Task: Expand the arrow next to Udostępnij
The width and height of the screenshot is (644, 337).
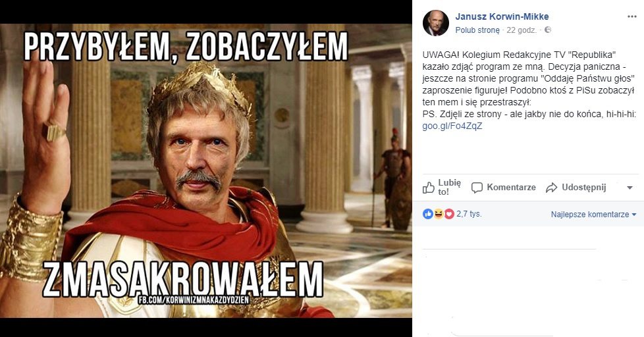Action: [x=630, y=188]
